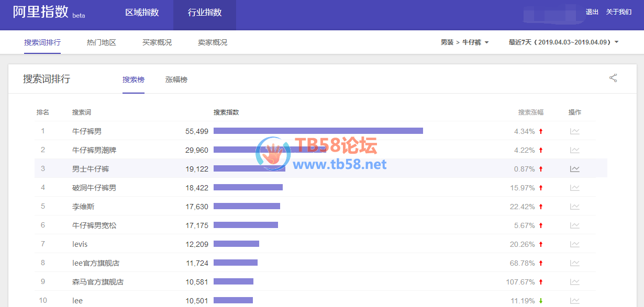
Task: Open the 关于我们 link
Action: [x=619, y=12]
